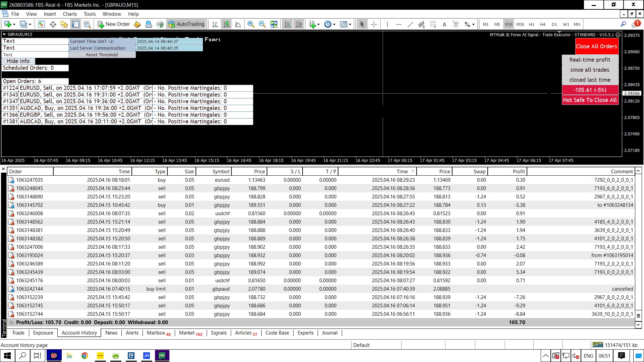Insert a text label tool
The image size is (644, 362).
coord(456,24)
